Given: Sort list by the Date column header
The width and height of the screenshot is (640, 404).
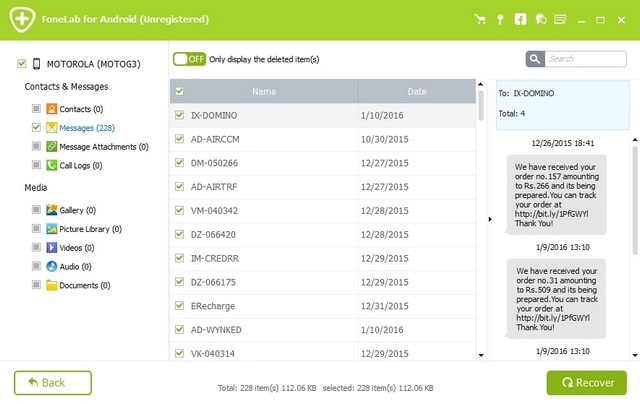Looking at the screenshot, I should tap(415, 91).
